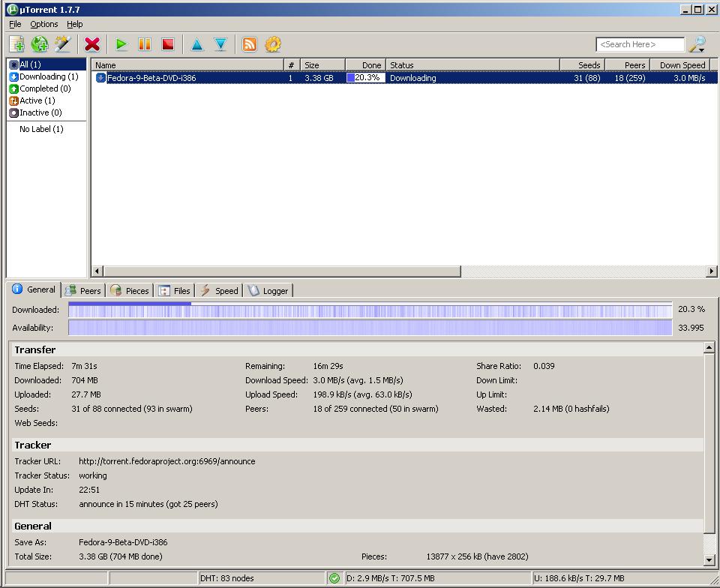The width and height of the screenshot is (720, 588).
Task: Open the File menu
Action: click(x=15, y=24)
